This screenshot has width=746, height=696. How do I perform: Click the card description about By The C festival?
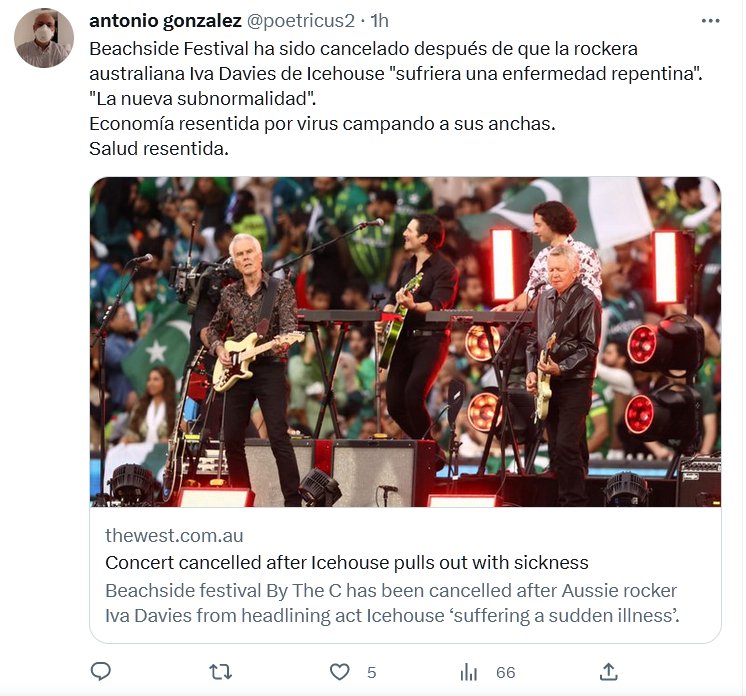392,602
